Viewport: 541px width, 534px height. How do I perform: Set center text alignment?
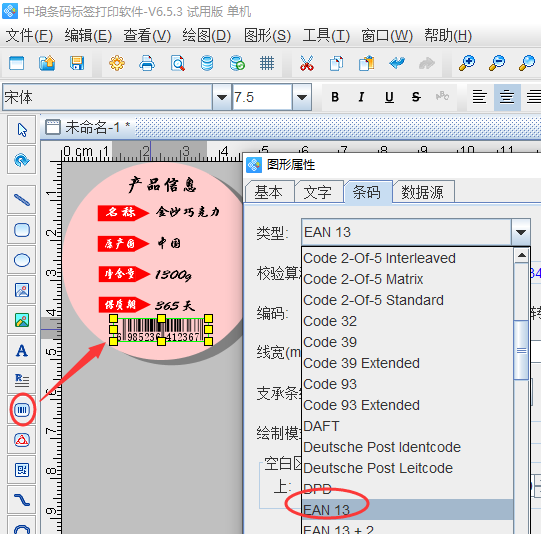[x=507, y=97]
